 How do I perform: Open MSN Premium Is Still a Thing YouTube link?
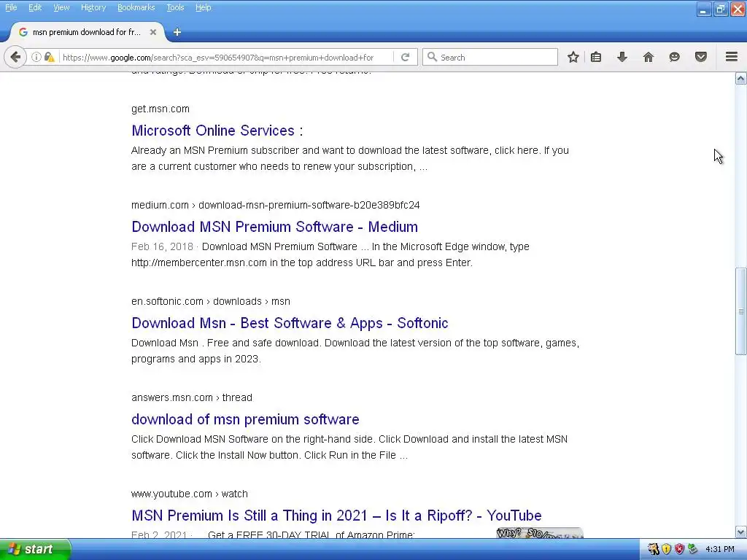pyautogui.click(x=336, y=516)
